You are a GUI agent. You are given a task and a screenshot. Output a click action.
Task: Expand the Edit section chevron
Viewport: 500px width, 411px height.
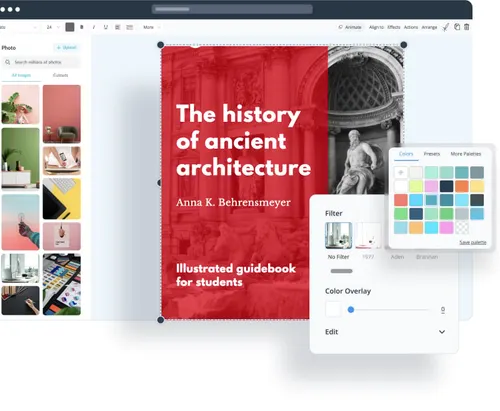442,332
